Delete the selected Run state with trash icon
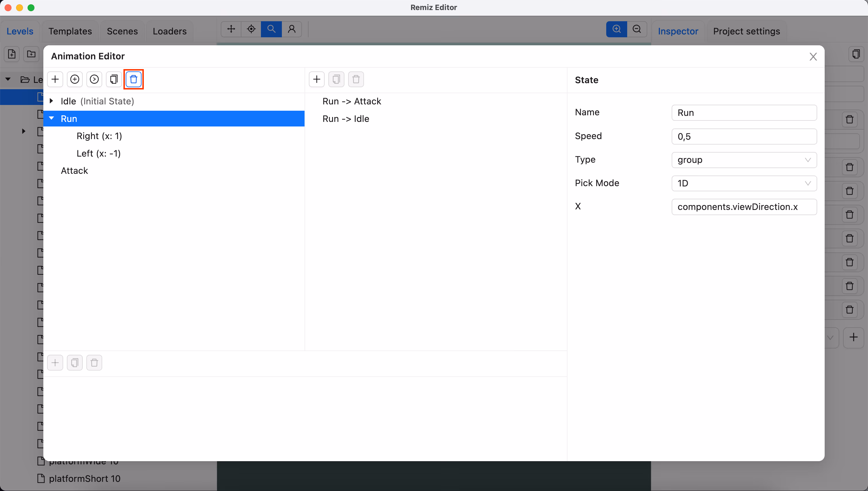 (x=134, y=79)
